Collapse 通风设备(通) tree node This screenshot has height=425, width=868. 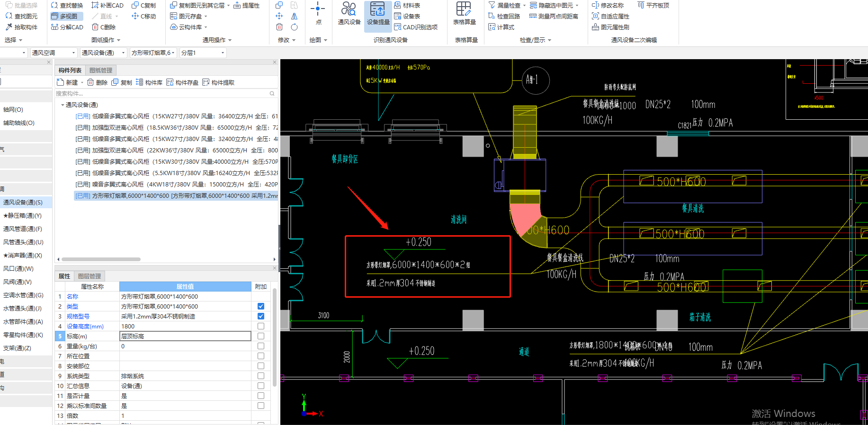tap(63, 105)
